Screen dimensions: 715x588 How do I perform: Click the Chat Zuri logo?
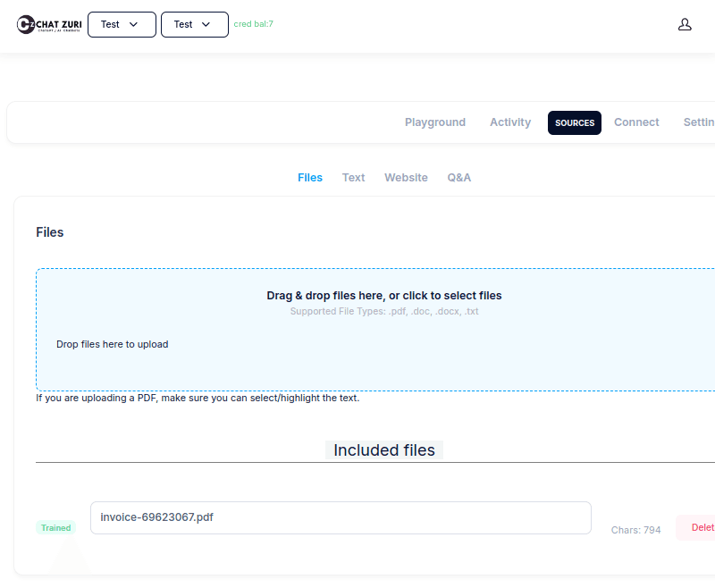click(x=49, y=24)
